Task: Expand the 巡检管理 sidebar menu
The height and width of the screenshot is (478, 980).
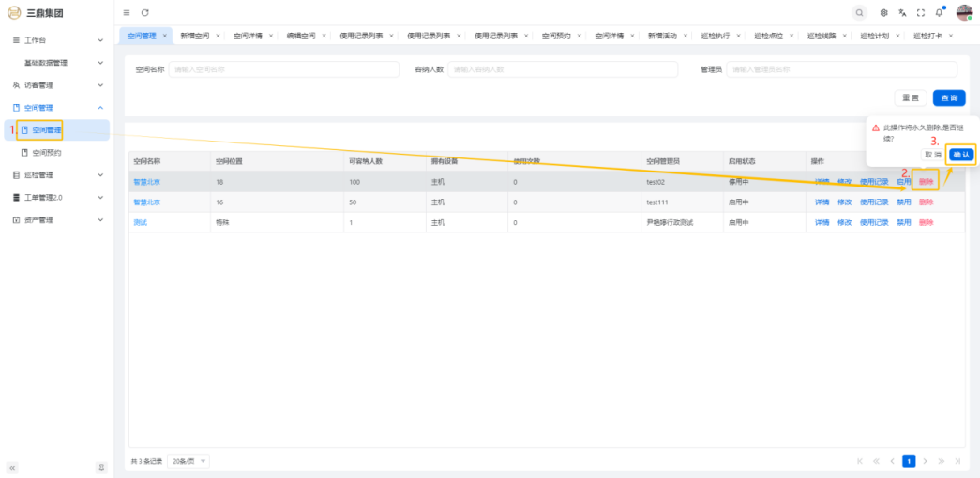Action: pyautogui.click(x=56, y=175)
